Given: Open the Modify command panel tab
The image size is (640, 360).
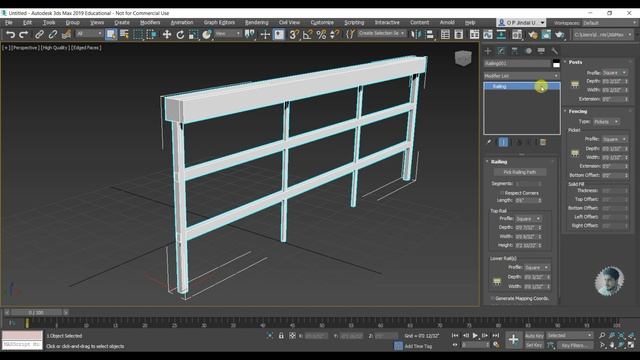Looking at the screenshot, I should [x=501, y=51].
